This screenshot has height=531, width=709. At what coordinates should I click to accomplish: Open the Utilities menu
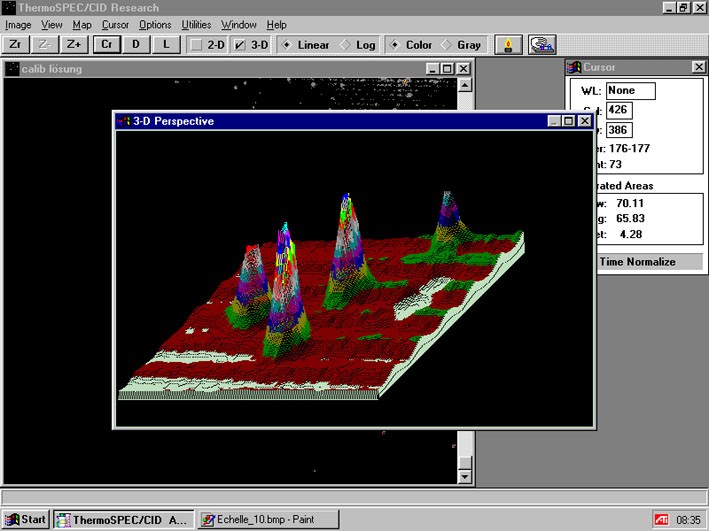pos(196,25)
